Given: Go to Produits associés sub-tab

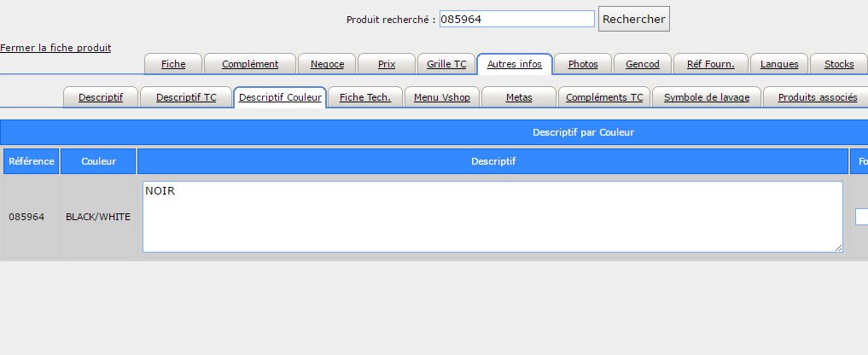Looking at the screenshot, I should (x=817, y=97).
